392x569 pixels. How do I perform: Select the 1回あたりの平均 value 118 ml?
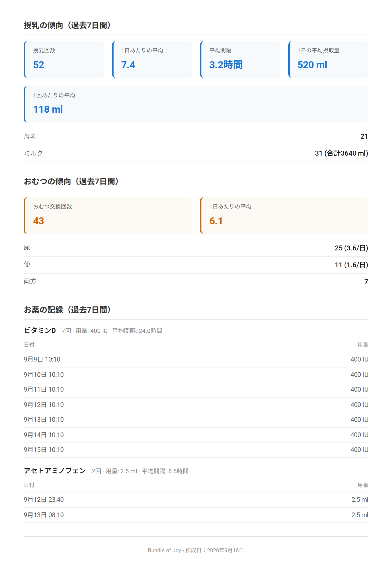click(x=48, y=109)
